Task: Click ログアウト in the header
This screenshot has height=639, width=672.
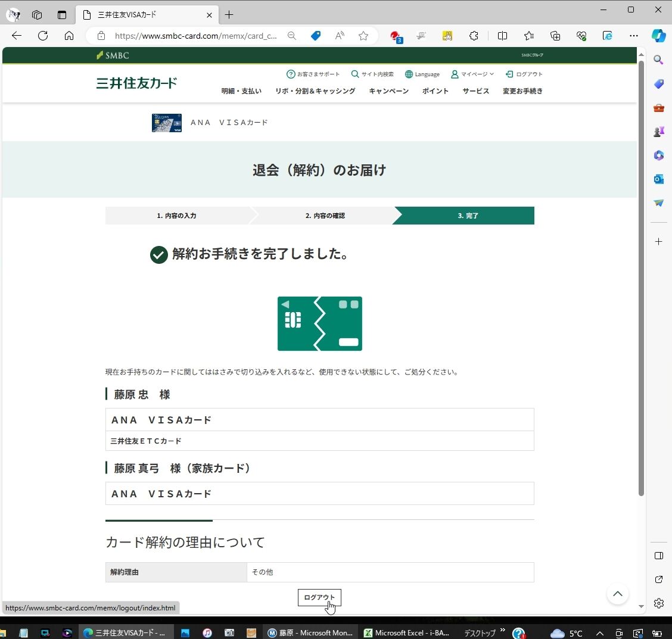Action: tap(524, 74)
